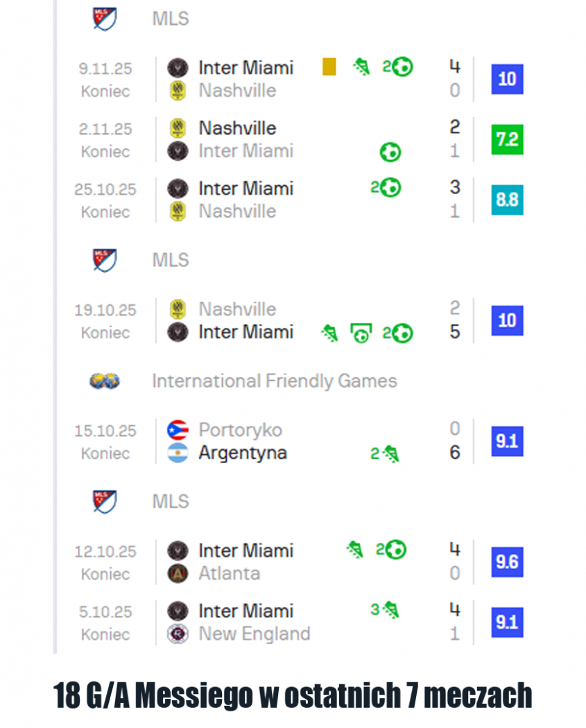
Task: Open the 9.6 rating badge
Action: tap(507, 562)
